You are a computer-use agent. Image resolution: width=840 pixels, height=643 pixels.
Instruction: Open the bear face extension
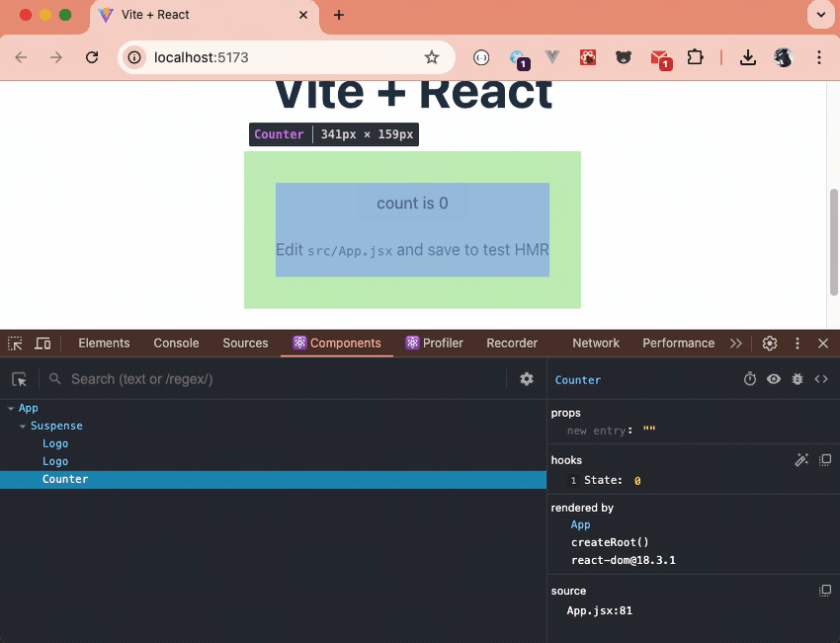(x=623, y=57)
